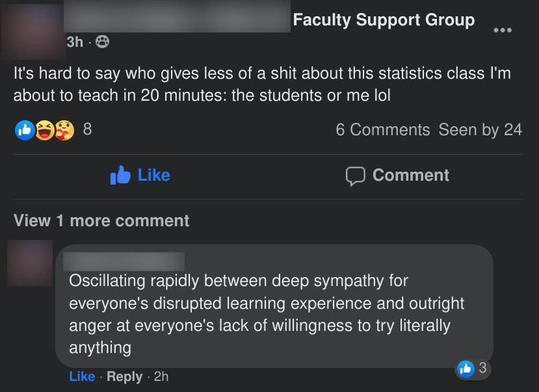Screen dimensions: 539x392
Task: Click the laughing Haha reaction emoji
Action: [44, 130]
